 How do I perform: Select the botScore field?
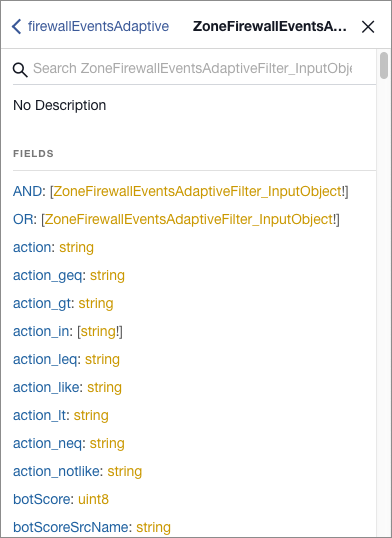coord(42,500)
